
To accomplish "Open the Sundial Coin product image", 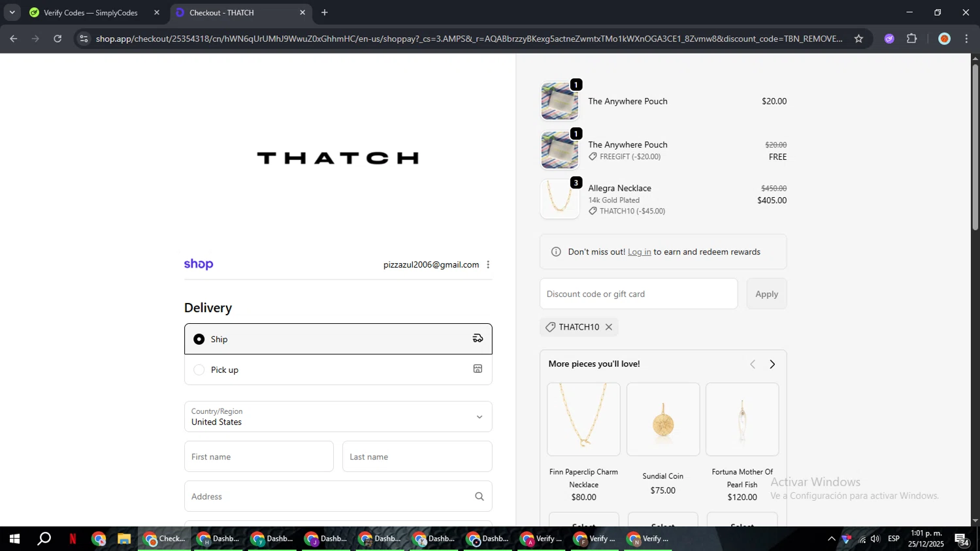I will (x=663, y=419).
